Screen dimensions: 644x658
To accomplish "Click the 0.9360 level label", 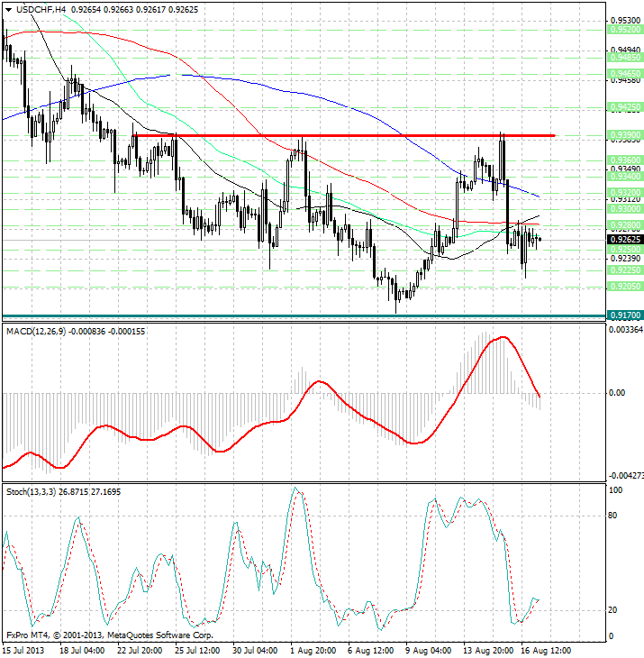I will (x=624, y=160).
